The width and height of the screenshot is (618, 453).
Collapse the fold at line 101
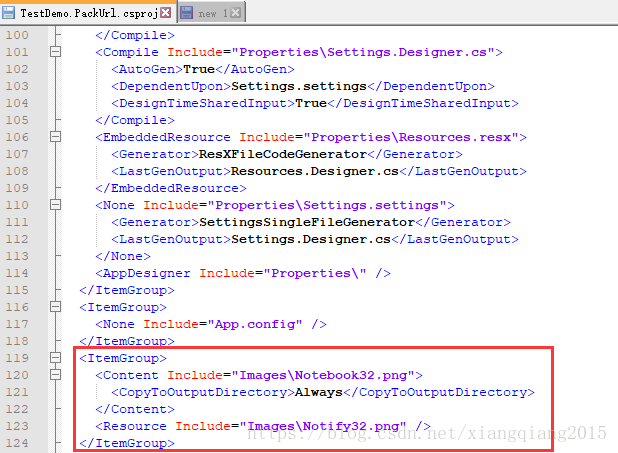point(56,52)
